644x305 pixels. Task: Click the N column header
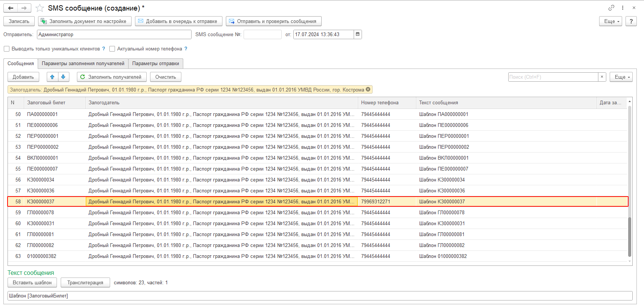[16, 102]
